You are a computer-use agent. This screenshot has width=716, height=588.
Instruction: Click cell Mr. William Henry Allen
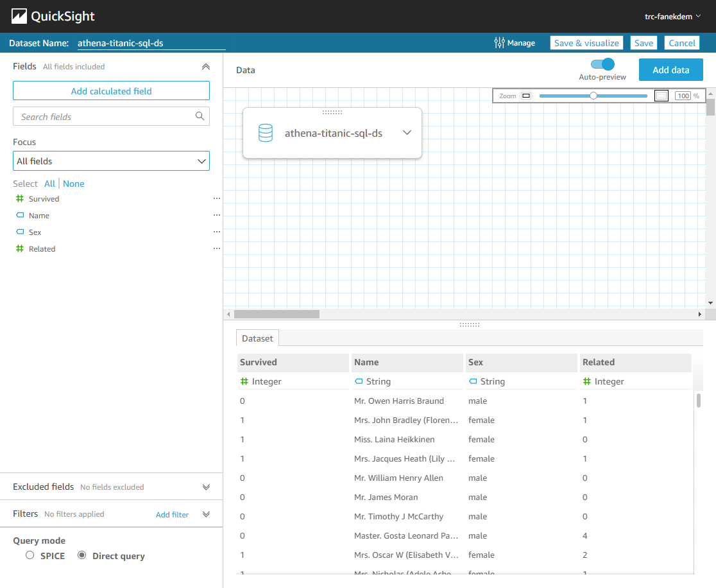coord(398,478)
